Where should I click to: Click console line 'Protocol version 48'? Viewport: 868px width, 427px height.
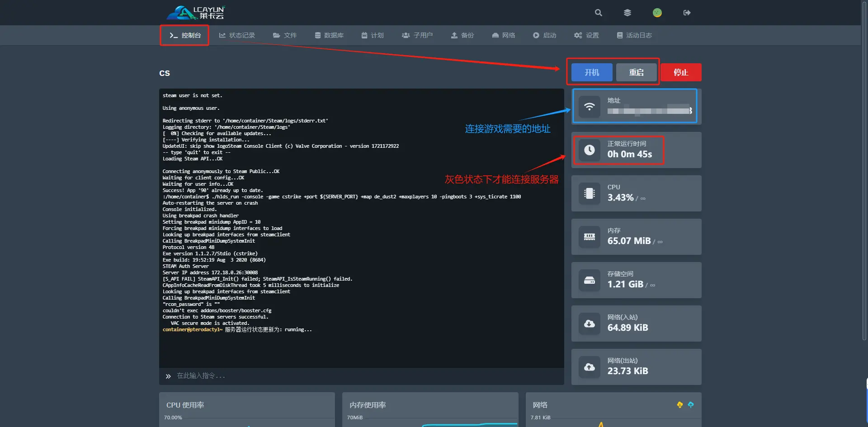click(189, 247)
